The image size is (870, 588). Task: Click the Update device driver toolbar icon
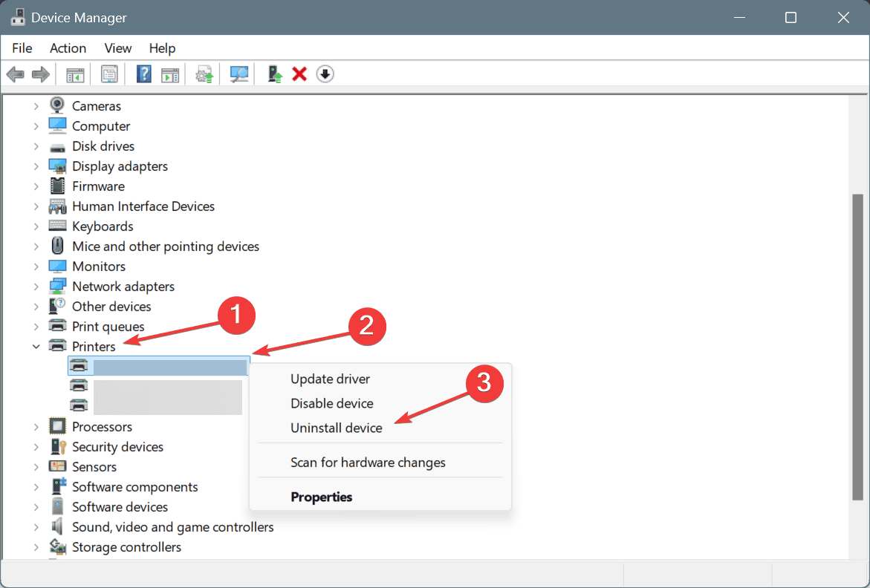(x=204, y=74)
